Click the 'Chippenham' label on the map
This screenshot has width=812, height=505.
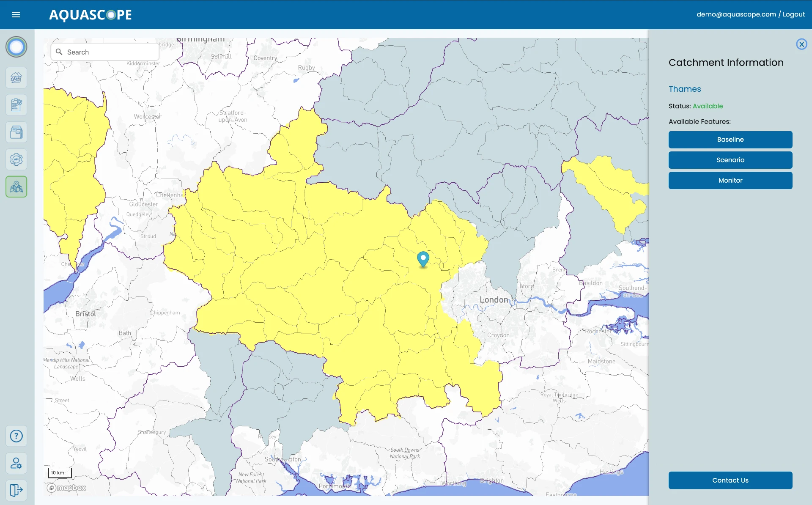pyautogui.click(x=165, y=313)
